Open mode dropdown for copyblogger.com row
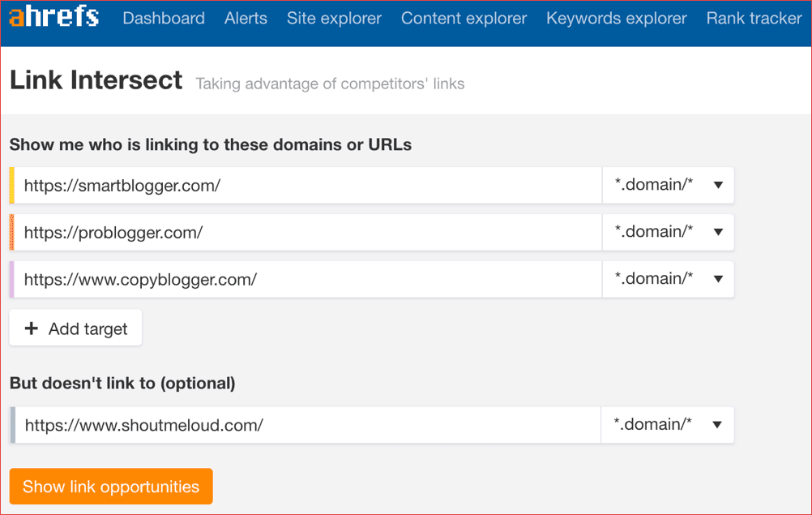Screen dimensions: 812x515 click(668, 279)
